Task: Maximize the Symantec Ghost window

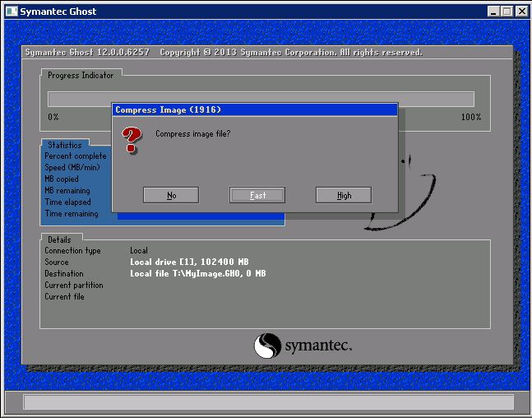Action: [x=507, y=12]
